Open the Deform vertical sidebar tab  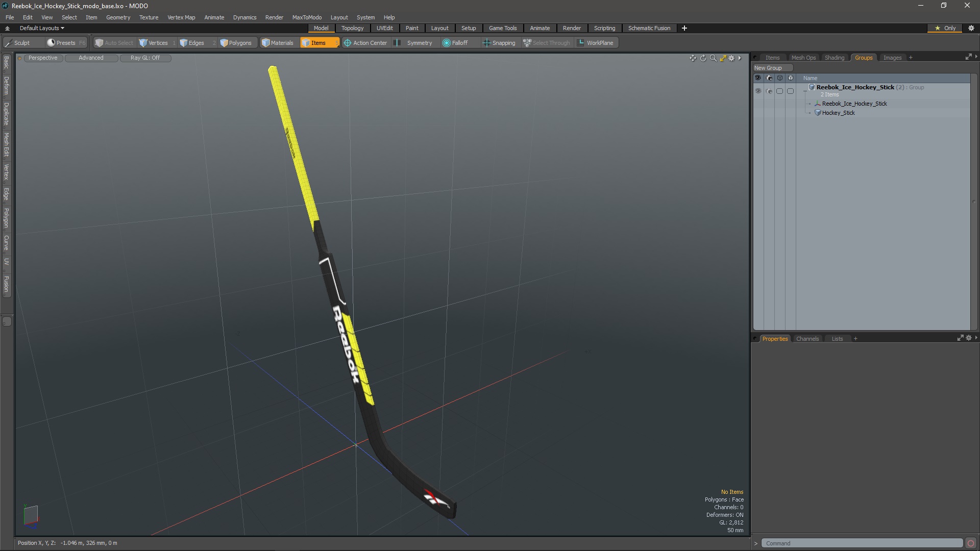click(x=6, y=86)
